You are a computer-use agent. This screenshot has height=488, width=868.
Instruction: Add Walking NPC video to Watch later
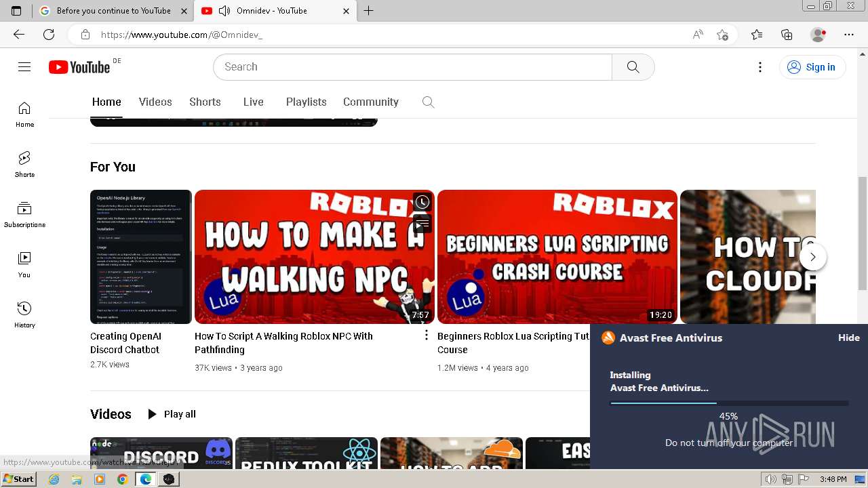click(422, 202)
